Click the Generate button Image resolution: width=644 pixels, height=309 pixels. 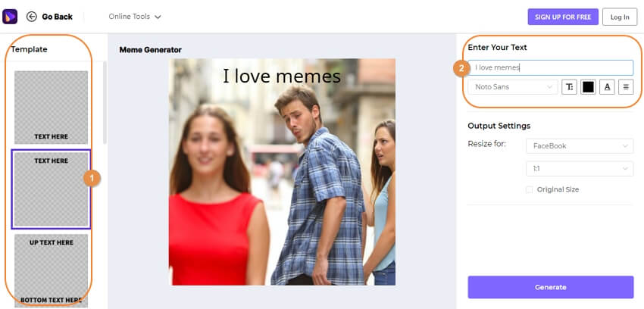pyautogui.click(x=550, y=287)
